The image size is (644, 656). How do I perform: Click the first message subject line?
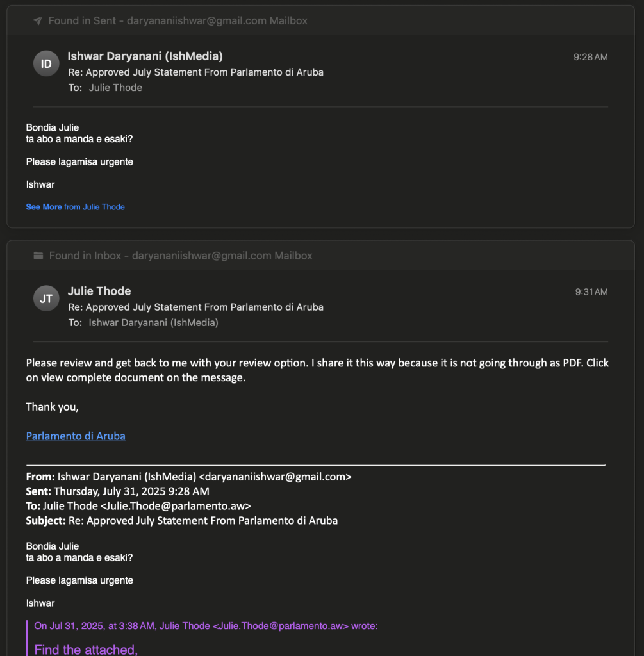pyautogui.click(x=196, y=72)
